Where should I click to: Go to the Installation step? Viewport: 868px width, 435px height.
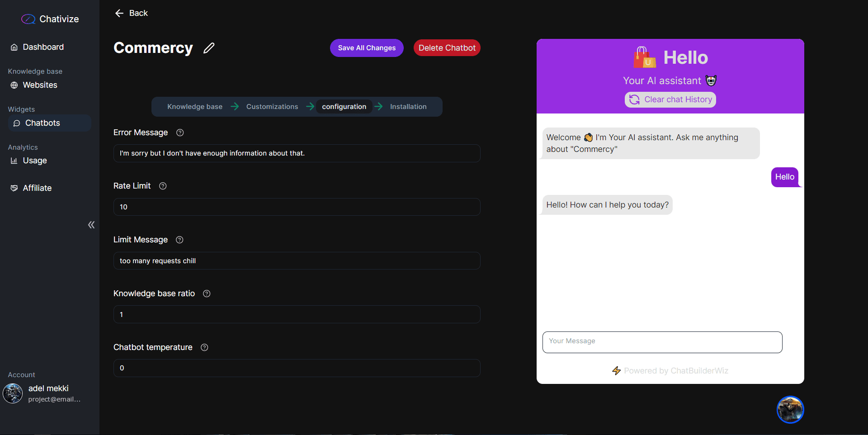coord(408,107)
